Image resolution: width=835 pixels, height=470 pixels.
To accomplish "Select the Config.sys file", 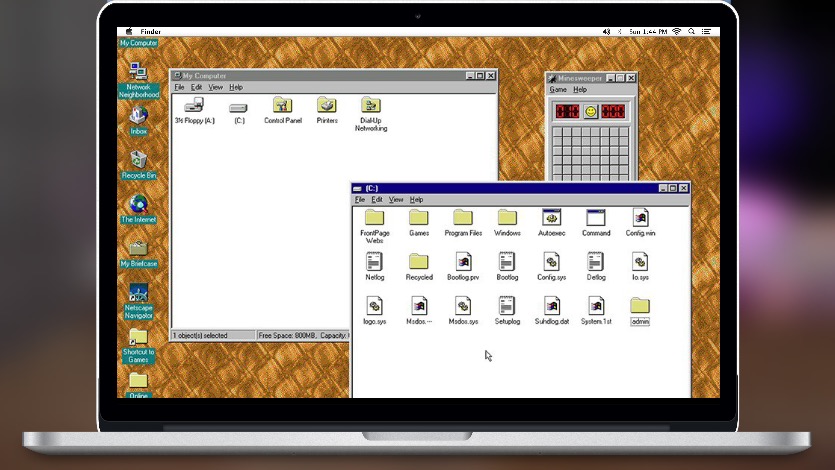I will pos(551,267).
